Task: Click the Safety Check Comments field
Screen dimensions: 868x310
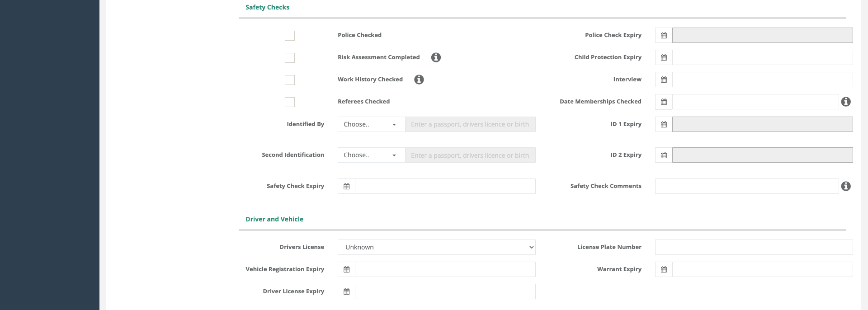Action: [x=747, y=186]
